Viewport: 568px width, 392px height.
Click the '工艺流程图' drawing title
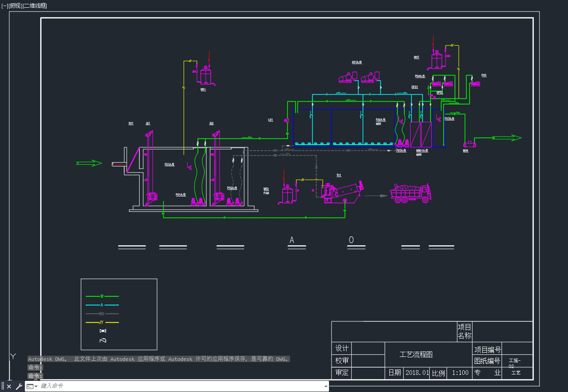[x=416, y=355]
